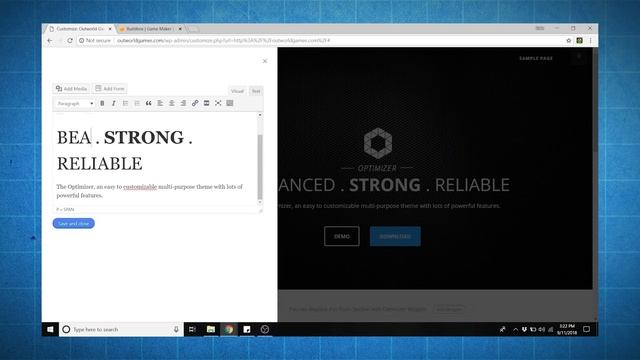
Task: Open File Explorer from the taskbar
Action: point(211,329)
